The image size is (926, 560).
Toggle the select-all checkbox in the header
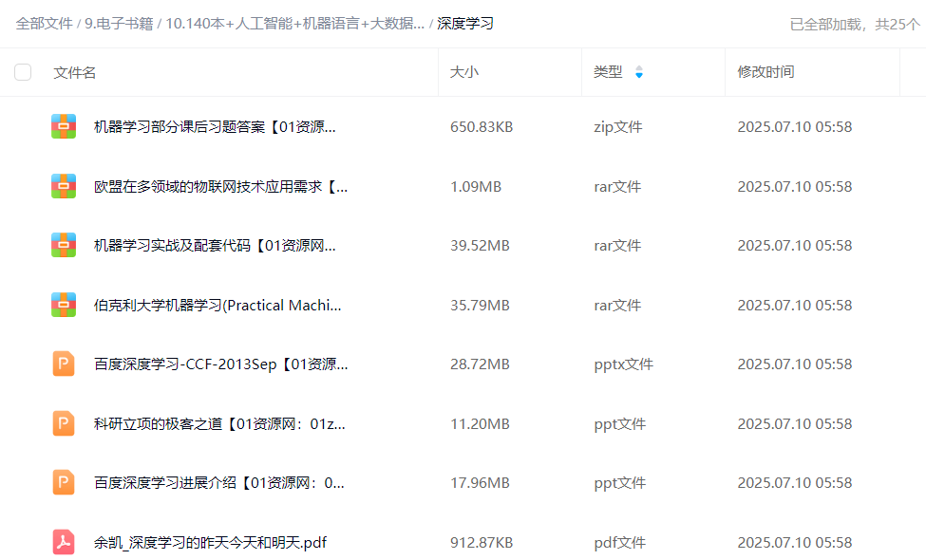[x=23, y=72]
